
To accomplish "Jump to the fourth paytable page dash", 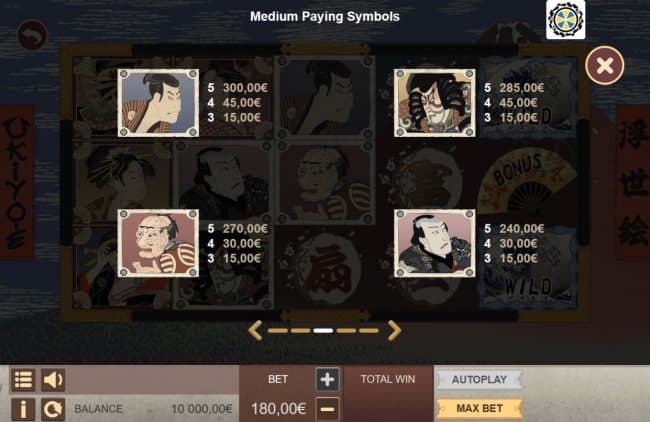I will 346,331.
